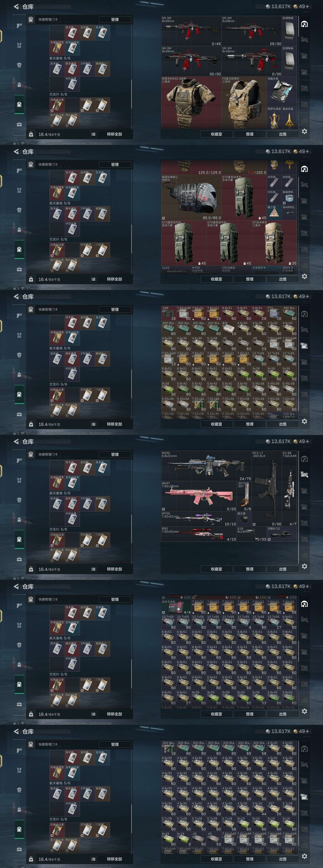Click the D7战术背包 backpack
Viewport: 323px width, 868px height.
pos(274,243)
